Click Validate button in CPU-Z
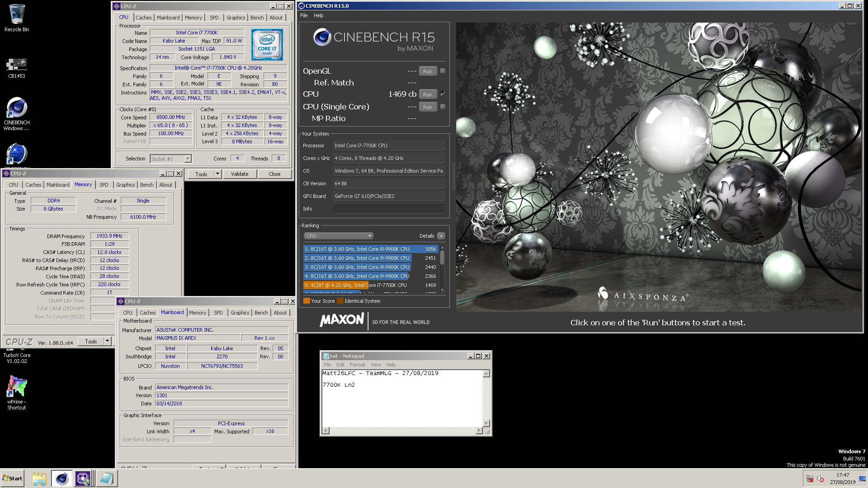Image resolution: width=868 pixels, height=488 pixels. tap(240, 174)
